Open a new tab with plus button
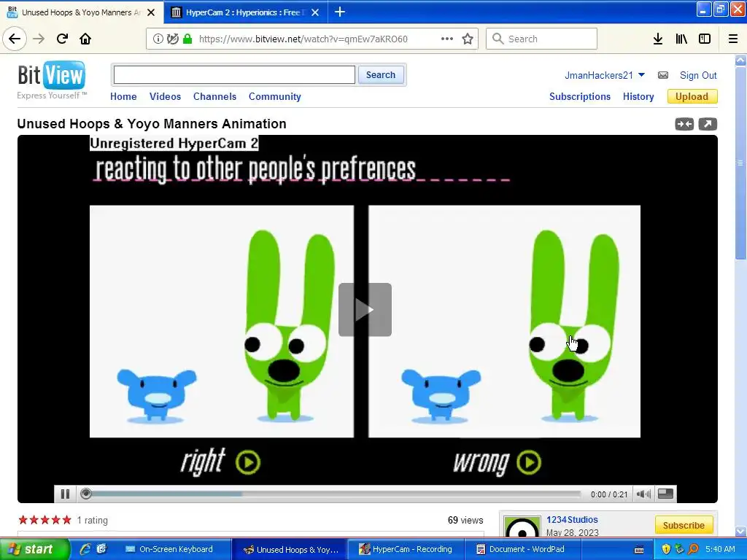The width and height of the screenshot is (747, 560). coord(340,12)
